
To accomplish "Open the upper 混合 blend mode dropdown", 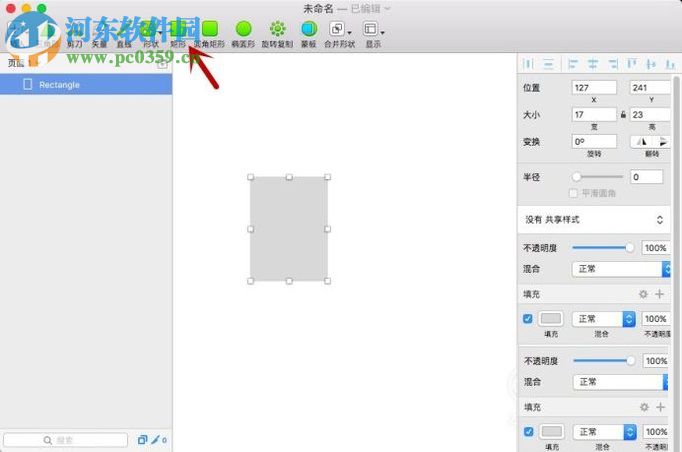I will pyautogui.click(x=621, y=269).
